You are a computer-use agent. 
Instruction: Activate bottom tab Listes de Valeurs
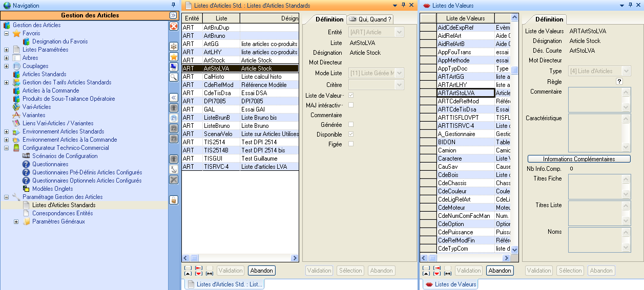point(450,284)
